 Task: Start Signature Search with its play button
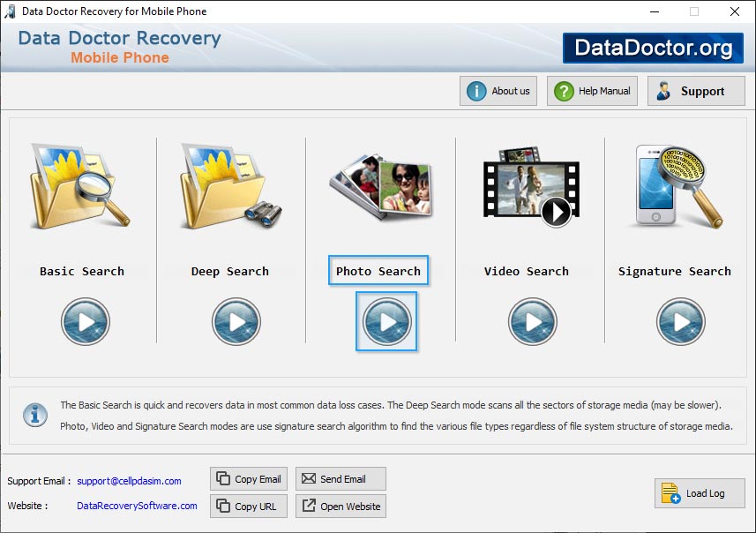681,322
